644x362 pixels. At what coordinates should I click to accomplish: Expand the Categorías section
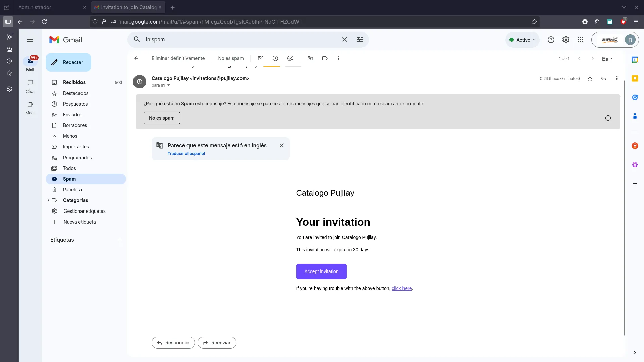pyautogui.click(x=49, y=200)
